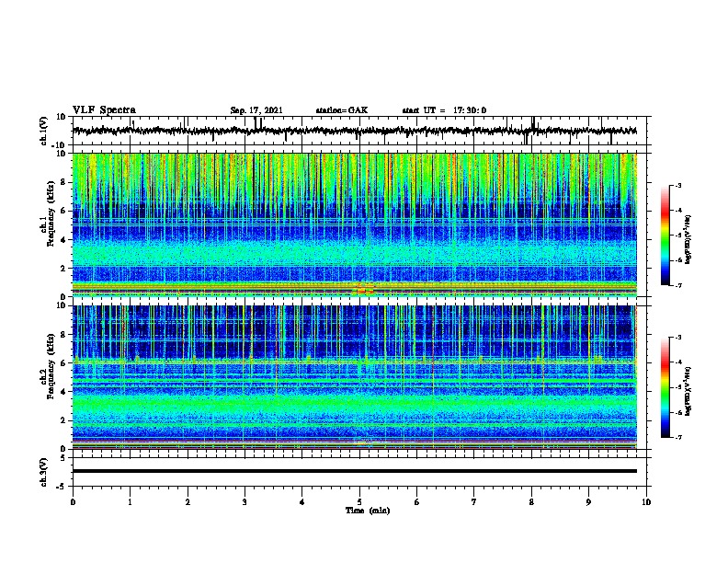728x563 pixels.
Task: Click the ch.2 spectrogram color scale bar
Action: click(x=665, y=387)
